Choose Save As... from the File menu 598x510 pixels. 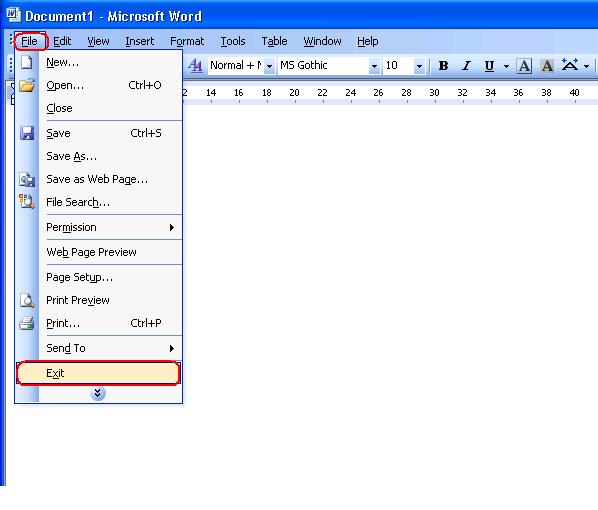point(99,156)
